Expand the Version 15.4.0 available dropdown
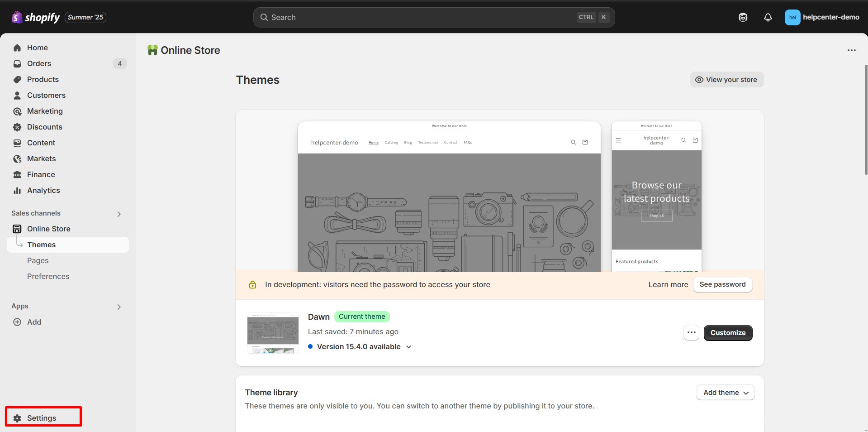Screen dimensions: 868x432 pos(408,347)
